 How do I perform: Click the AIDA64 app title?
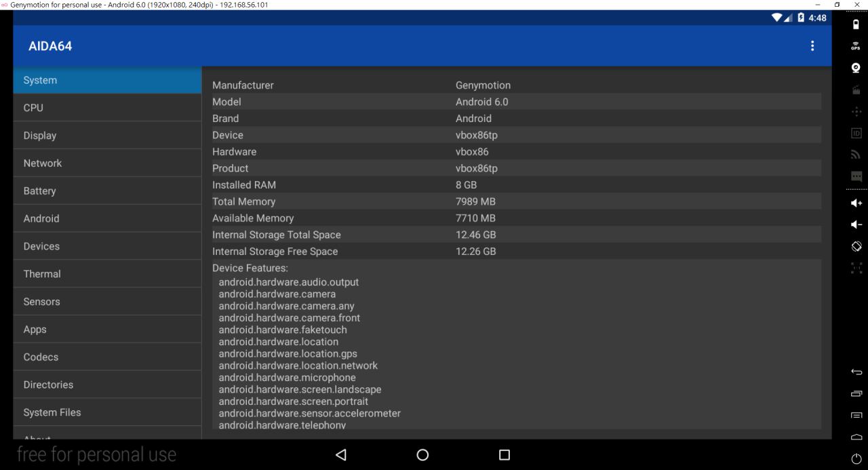(50, 46)
